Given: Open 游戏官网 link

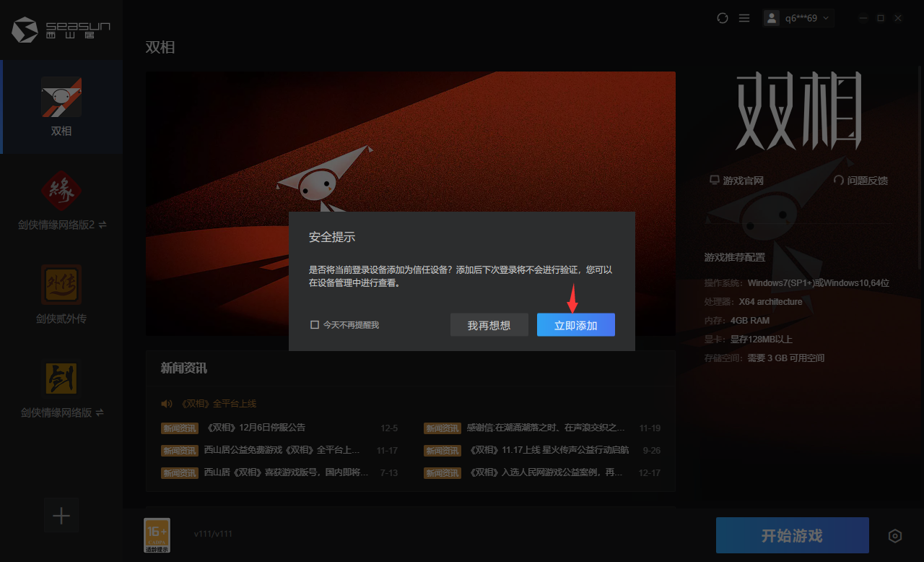Looking at the screenshot, I should point(736,181).
